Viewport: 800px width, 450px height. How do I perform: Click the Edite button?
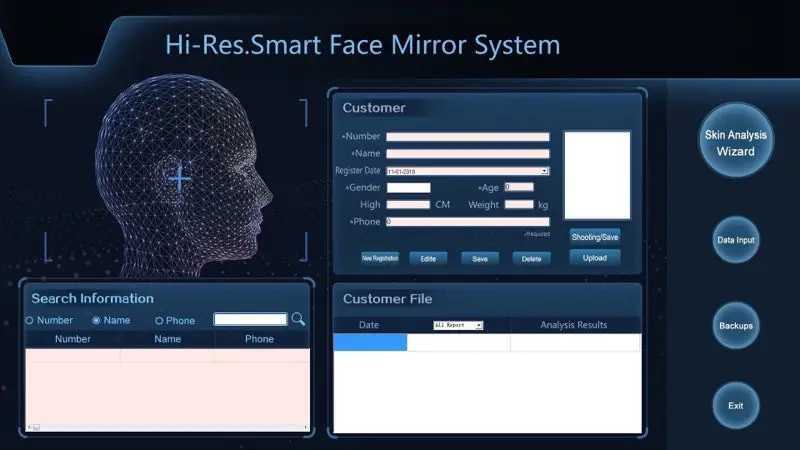point(428,258)
